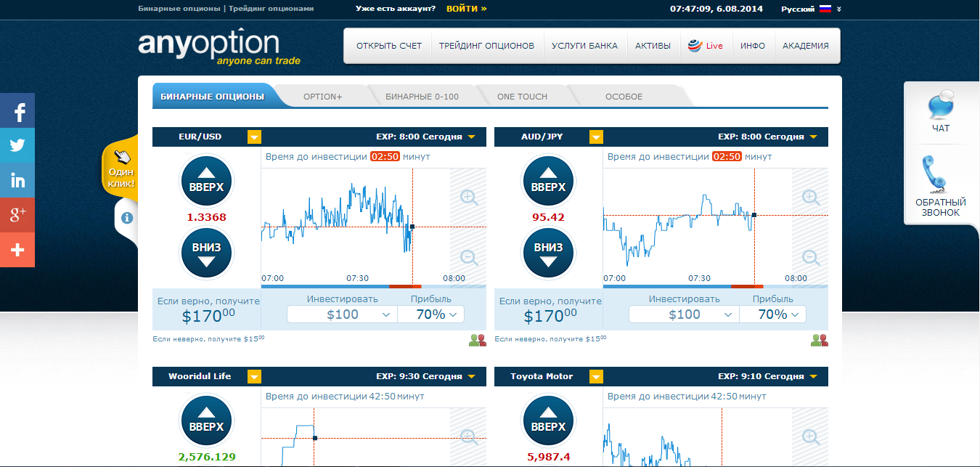Click the anyoption logo

coord(219,47)
